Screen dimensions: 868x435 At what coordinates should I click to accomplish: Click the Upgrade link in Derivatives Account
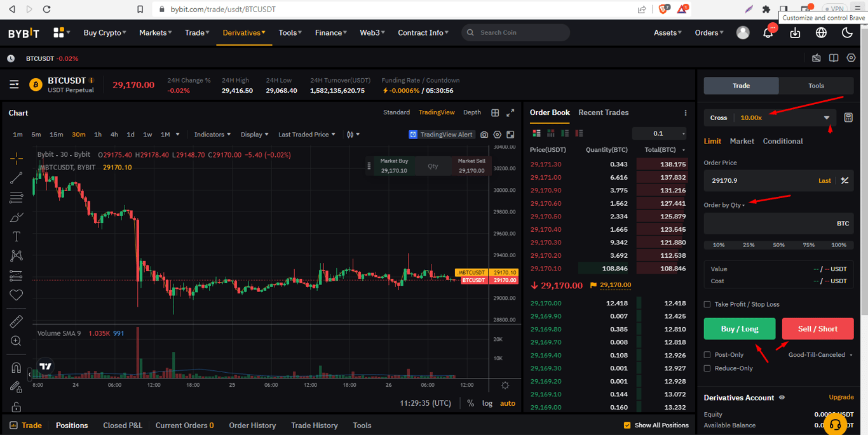point(841,397)
